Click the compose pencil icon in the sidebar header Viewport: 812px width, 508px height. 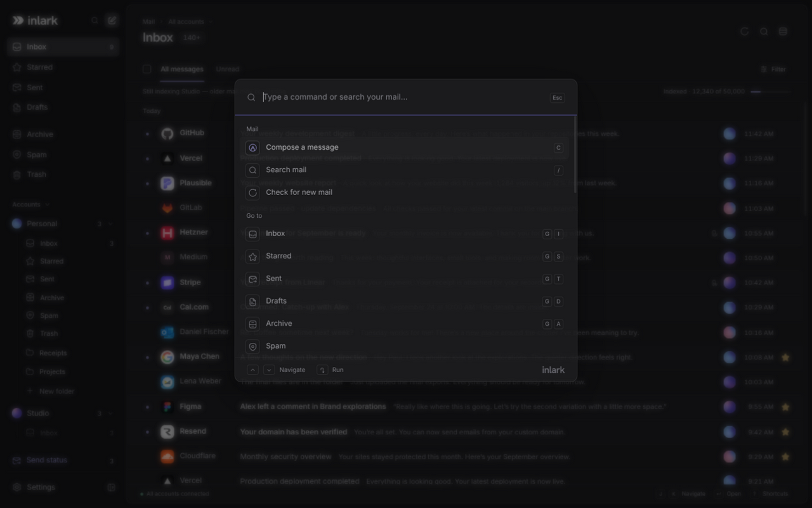point(112,20)
